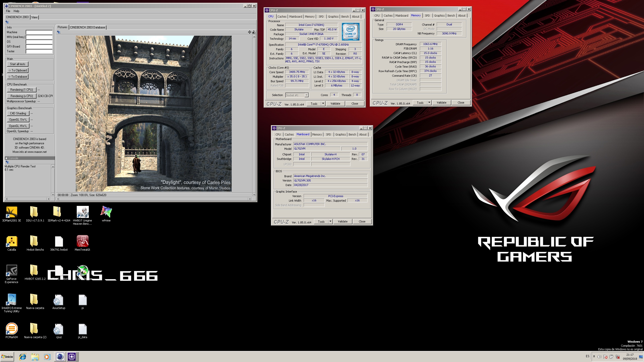
Task: Expand Tools dropdown arrow in the CPU-Z Memory window
Action: point(429,103)
